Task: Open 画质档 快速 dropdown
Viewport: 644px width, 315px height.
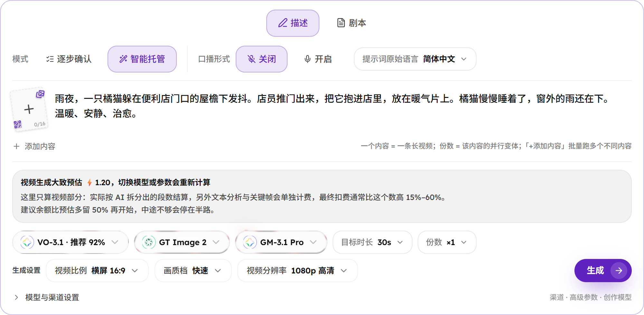Action: point(193,271)
